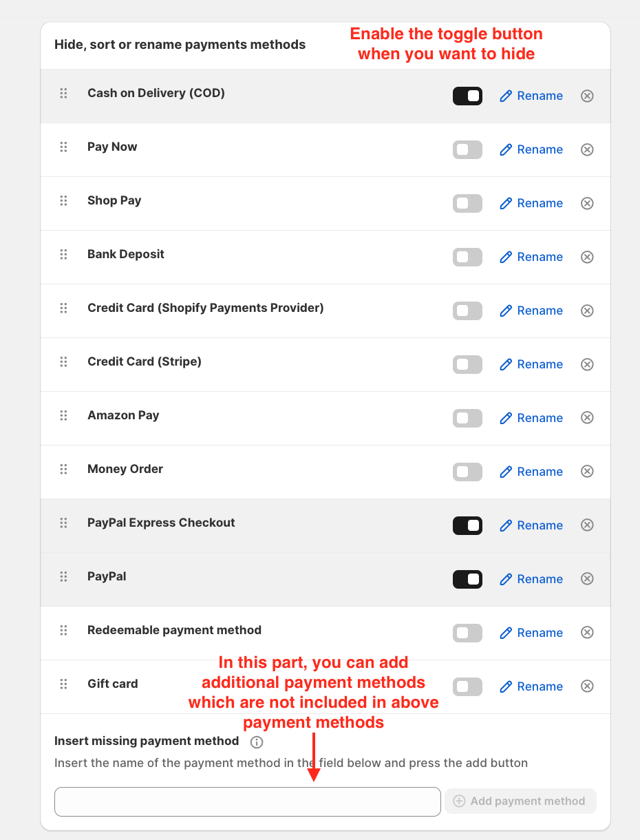Rename the Shop Pay payment method
This screenshot has width=640, height=840.
click(x=531, y=203)
